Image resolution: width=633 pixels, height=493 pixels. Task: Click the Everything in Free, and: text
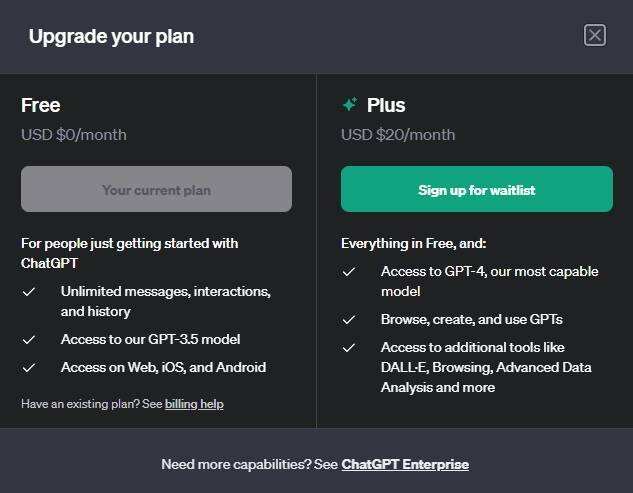[414, 243]
